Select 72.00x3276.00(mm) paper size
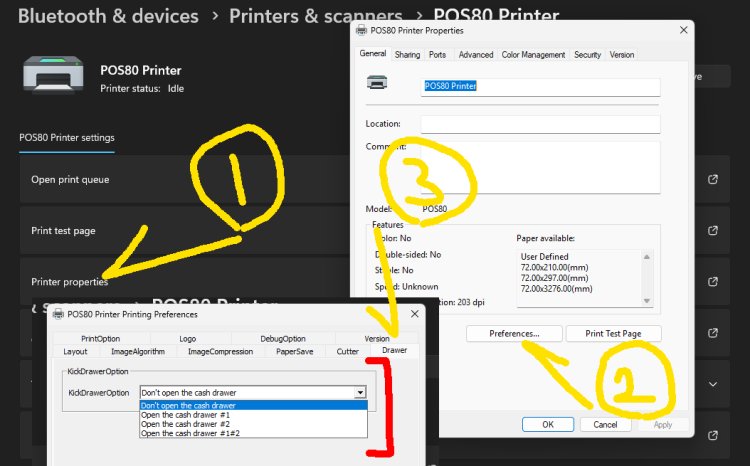 [556, 288]
